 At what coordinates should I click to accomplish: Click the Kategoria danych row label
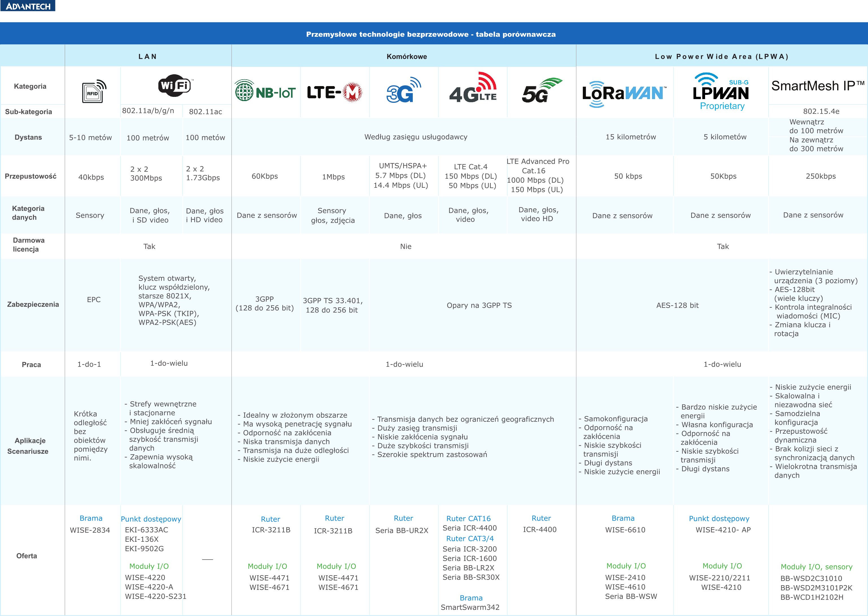(x=28, y=213)
